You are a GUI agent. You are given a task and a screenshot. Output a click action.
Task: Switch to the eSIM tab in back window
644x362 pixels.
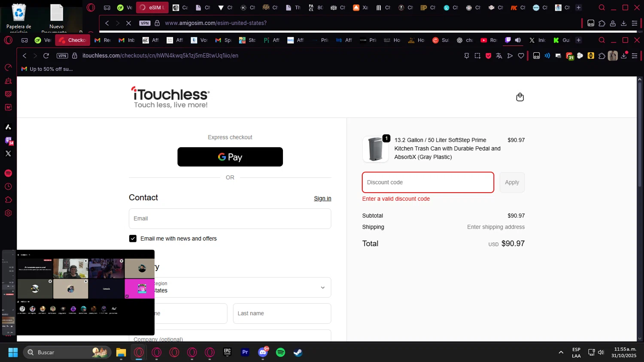point(152,7)
